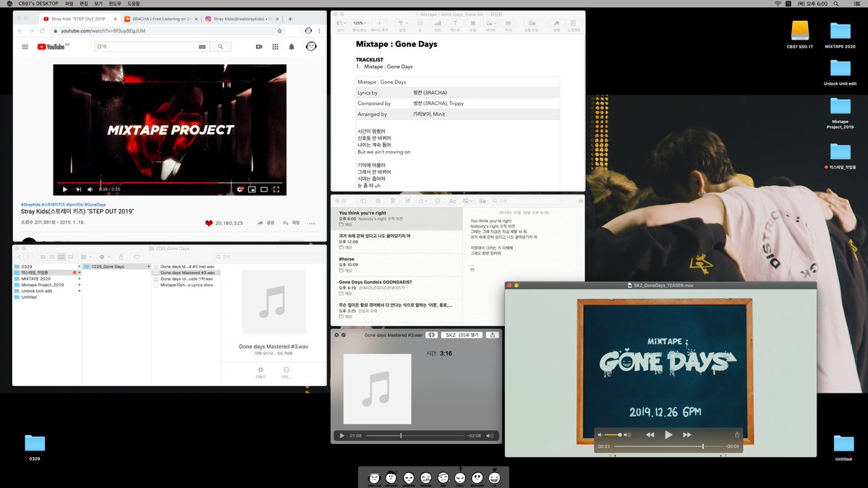Adjust the QuickTime teaser volume slider

(613, 435)
